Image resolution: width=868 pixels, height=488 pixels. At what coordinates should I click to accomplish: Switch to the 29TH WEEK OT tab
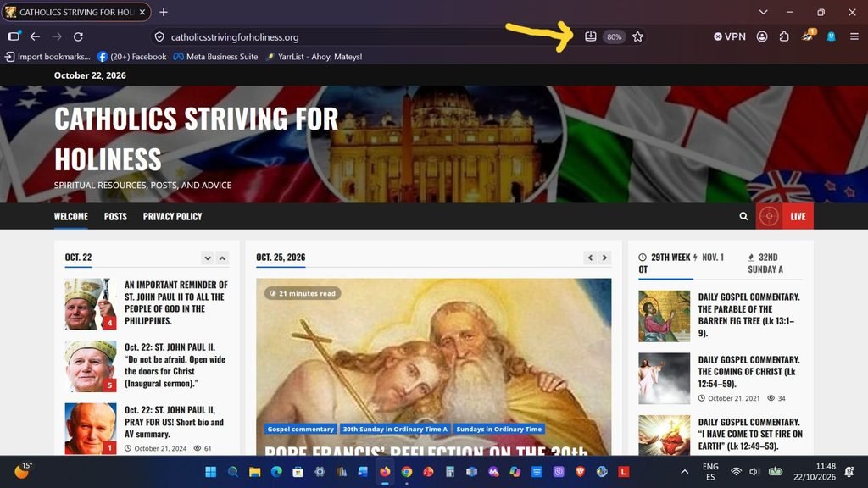pyautogui.click(x=665, y=263)
